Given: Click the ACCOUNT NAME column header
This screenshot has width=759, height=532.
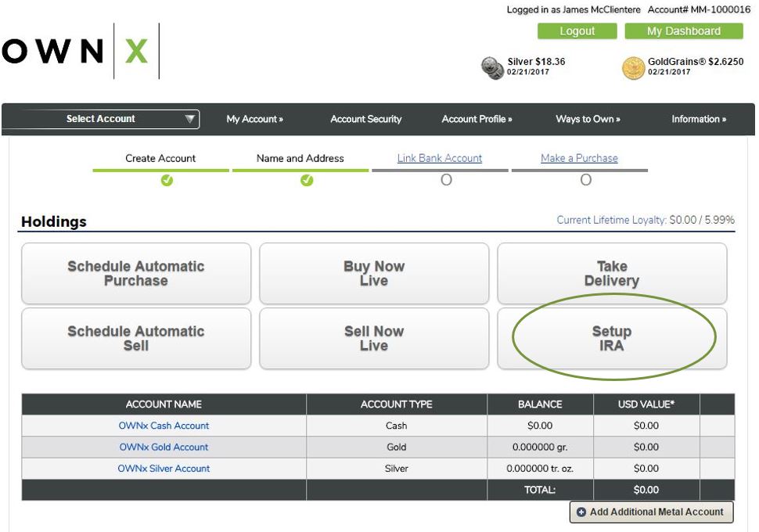Looking at the screenshot, I should click(164, 404).
